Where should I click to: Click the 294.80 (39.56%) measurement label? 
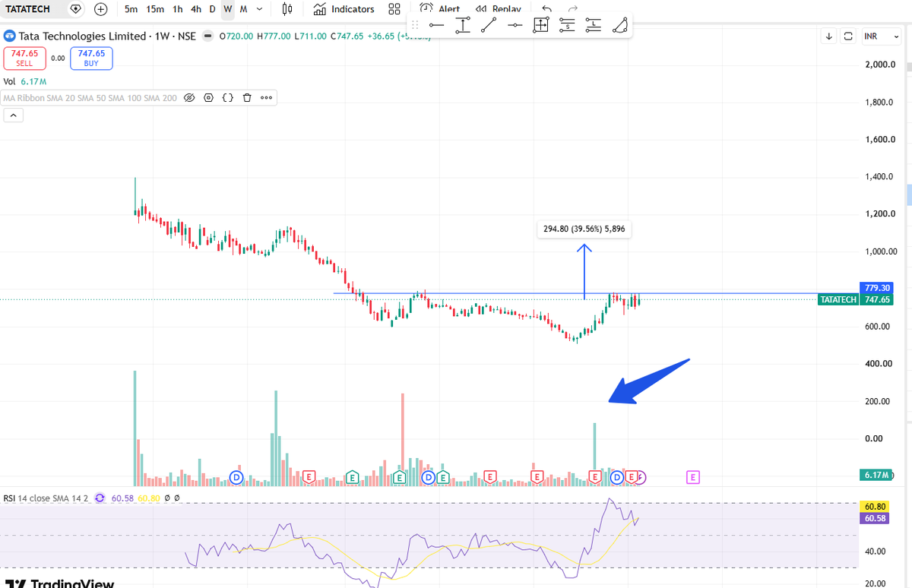[584, 229]
